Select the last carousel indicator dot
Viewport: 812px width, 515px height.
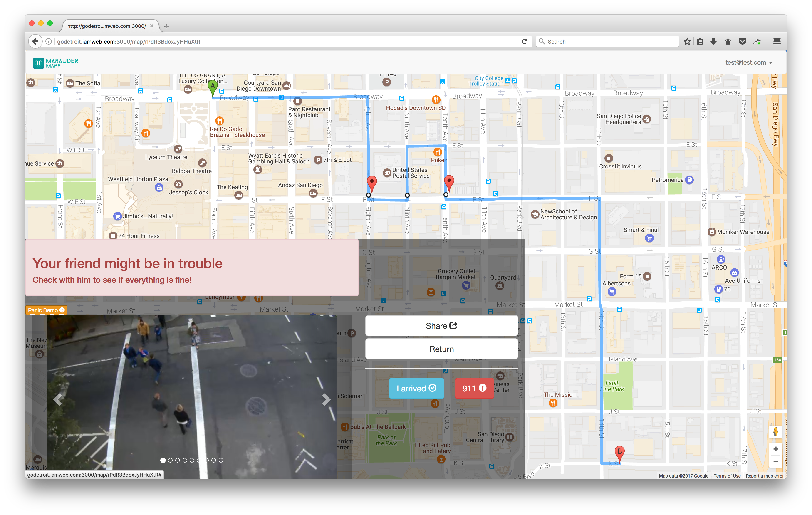point(221,460)
